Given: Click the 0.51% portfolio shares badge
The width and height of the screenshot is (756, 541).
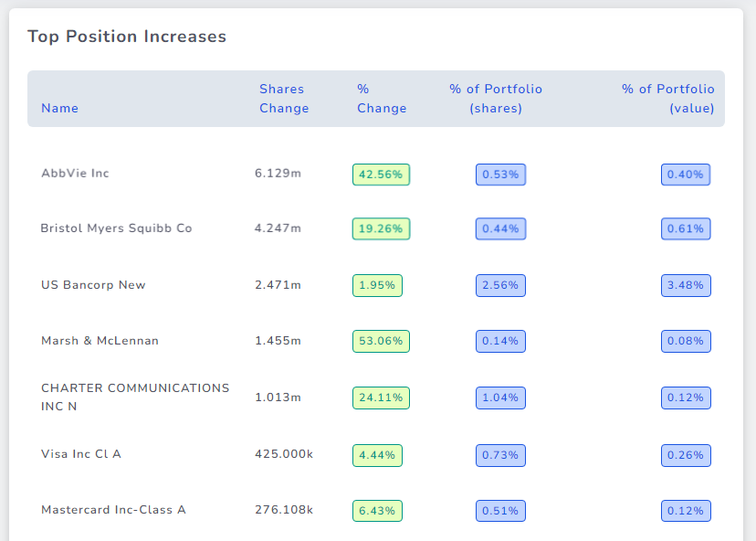Looking at the screenshot, I should [x=500, y=511].
